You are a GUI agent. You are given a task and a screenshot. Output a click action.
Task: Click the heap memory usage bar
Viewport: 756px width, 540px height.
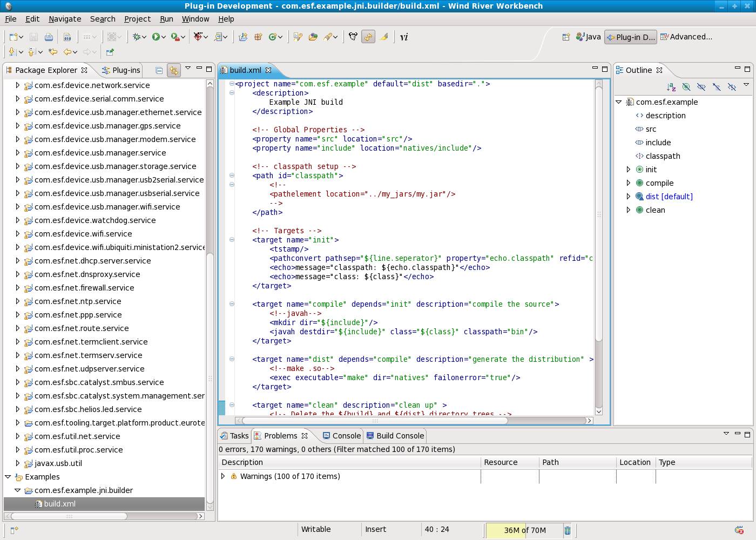524,530
